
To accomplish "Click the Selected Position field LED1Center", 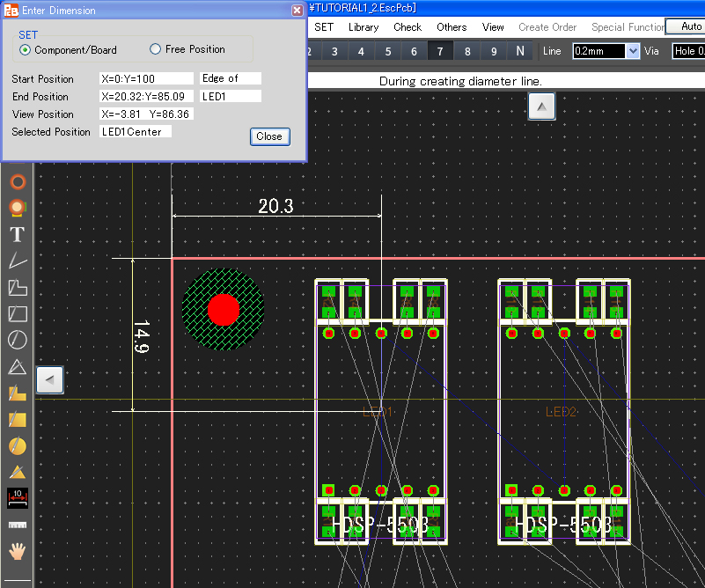I will [x=136, y=131].
